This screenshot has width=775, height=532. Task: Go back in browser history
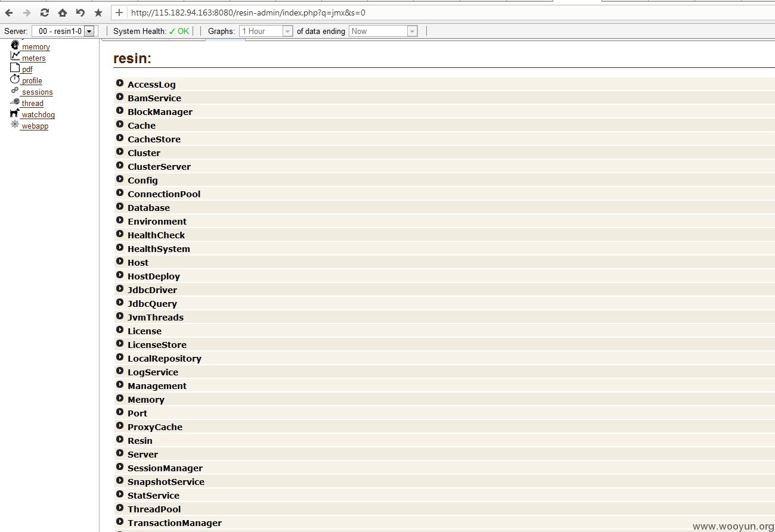tap(9, 13)
